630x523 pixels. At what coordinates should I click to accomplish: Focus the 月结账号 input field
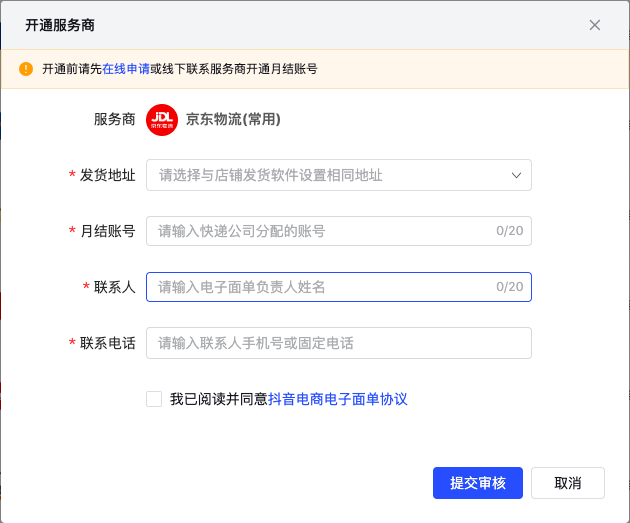click(x=339, y=231)
